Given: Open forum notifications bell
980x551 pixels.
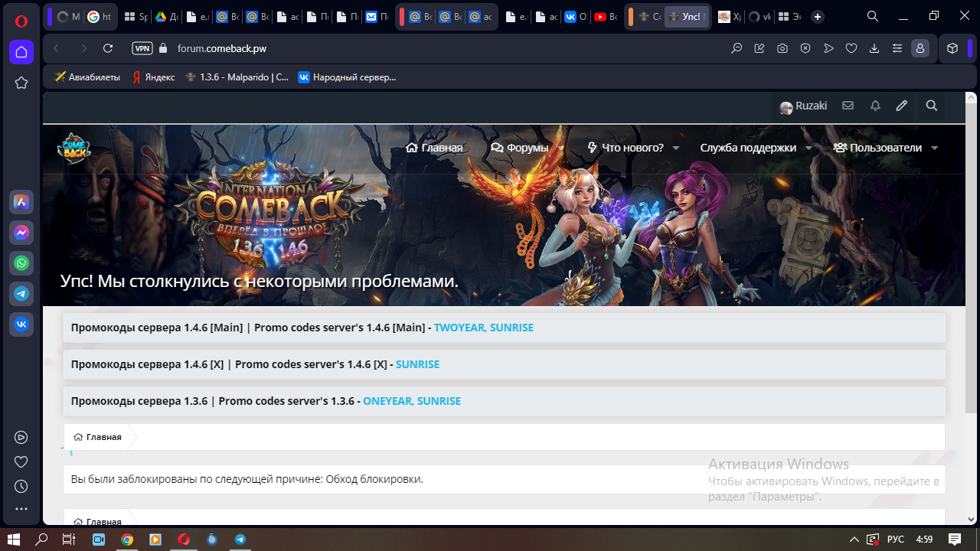Looking at the screenshot, I should (x=875, y=106).
